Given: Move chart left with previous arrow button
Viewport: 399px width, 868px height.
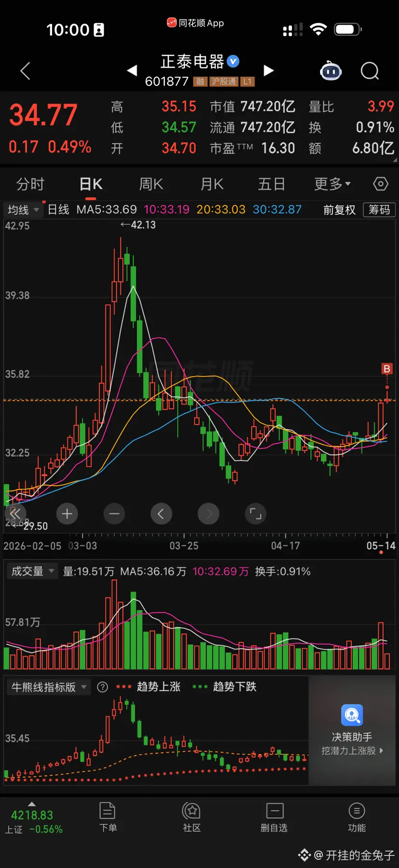Looking at the screenshot, I should 161,514.
